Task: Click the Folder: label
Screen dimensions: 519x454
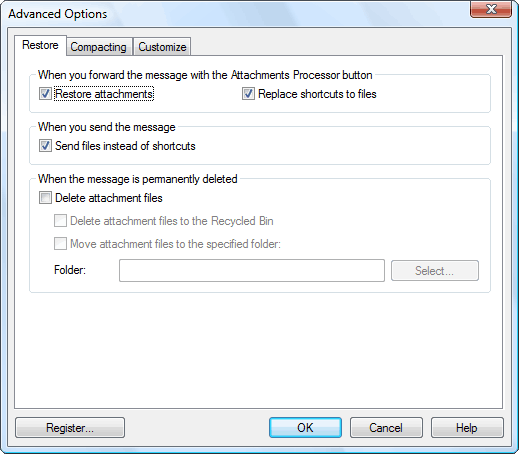Action: point(70,270)
